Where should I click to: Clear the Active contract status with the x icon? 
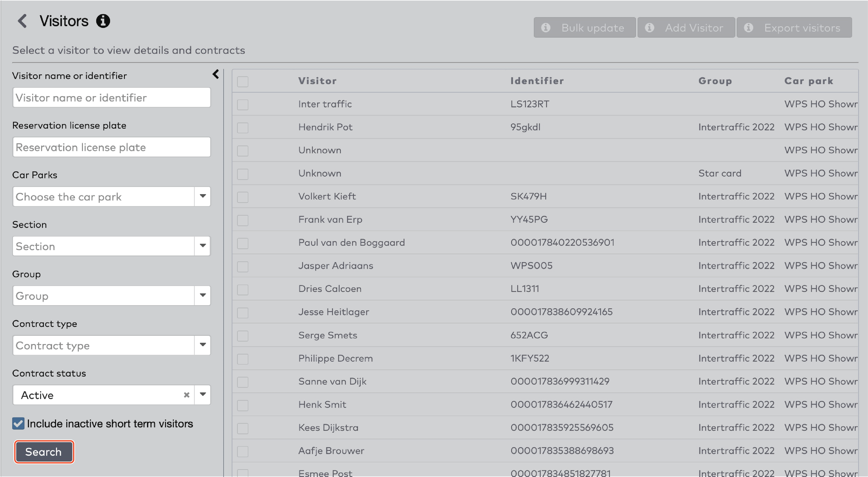point(187,395)
